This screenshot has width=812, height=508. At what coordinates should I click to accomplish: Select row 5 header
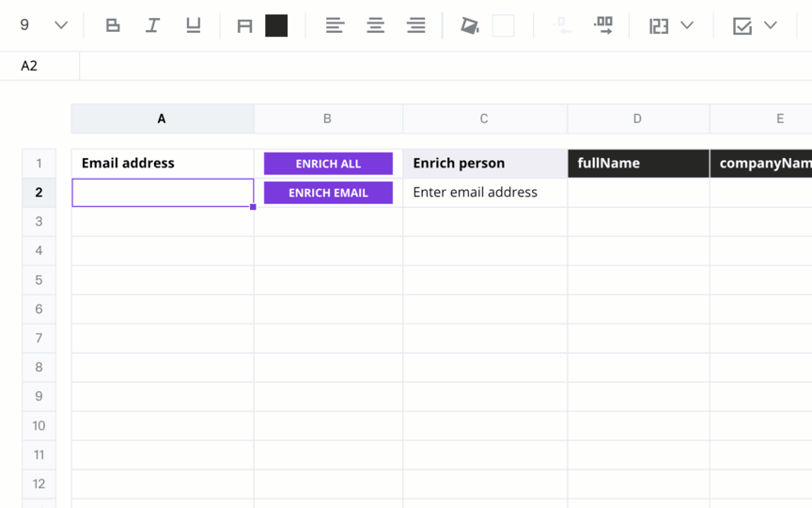click(39, 280)
